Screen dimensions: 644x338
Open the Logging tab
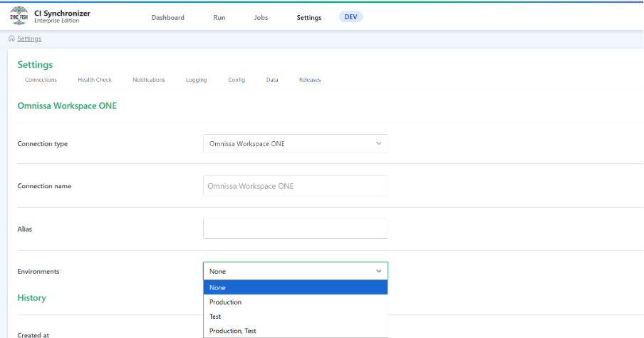[197, 80]
